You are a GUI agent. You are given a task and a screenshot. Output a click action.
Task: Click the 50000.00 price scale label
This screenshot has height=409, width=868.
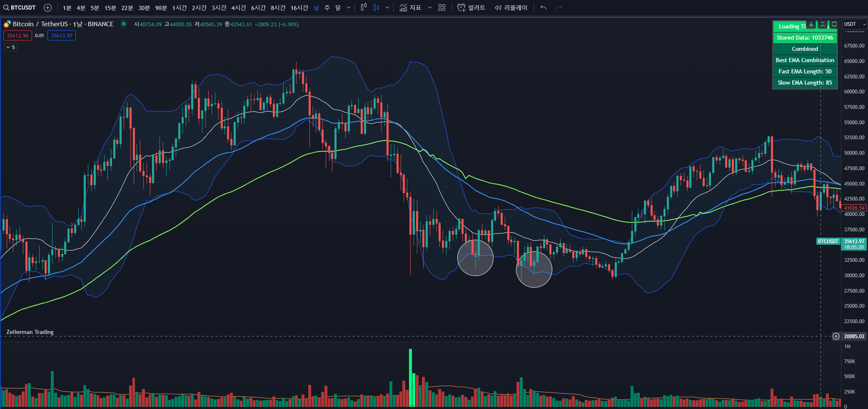point(854,153)
